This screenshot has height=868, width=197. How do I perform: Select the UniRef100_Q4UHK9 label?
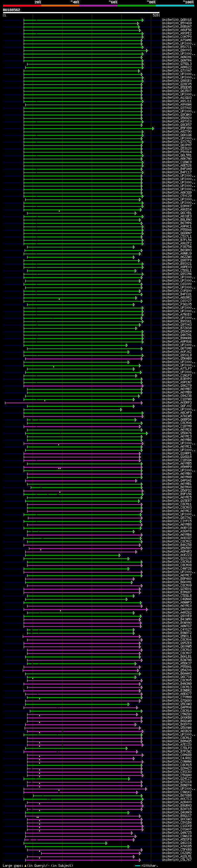(177, 812)
